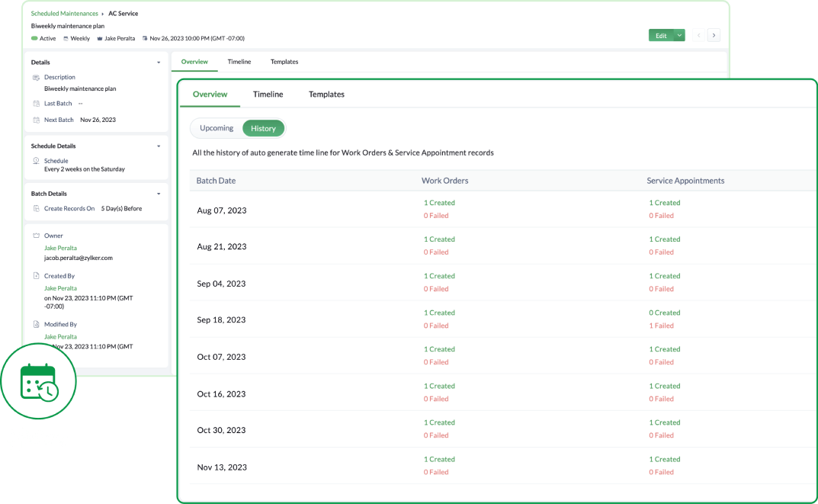This screenshot has height=504, width=818.
Task: Click the Last Batch calendar icon
Action: pos(36,103)
